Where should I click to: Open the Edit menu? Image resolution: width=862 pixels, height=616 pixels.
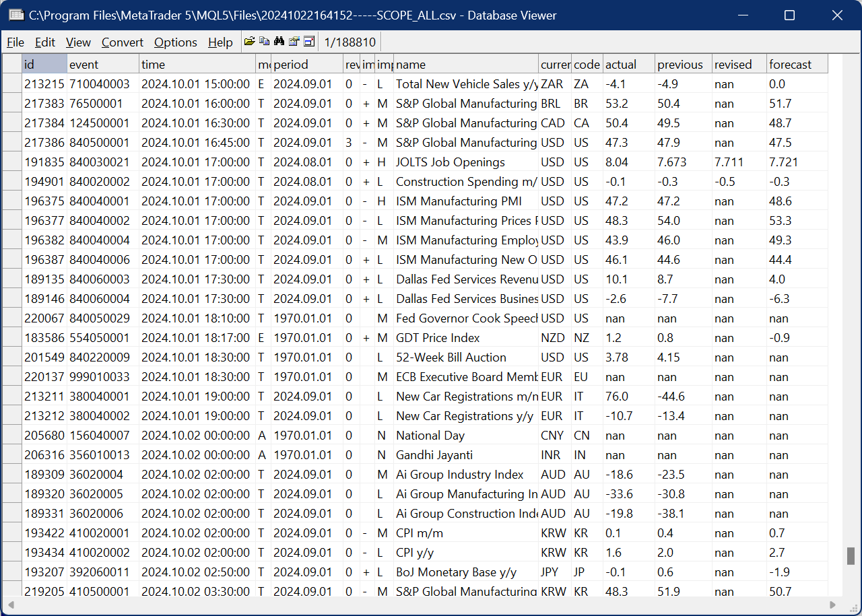44,42
